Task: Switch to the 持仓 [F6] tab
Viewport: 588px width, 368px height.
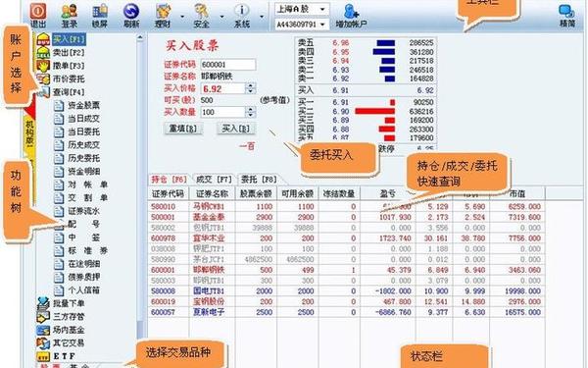Action: [170, 180]
